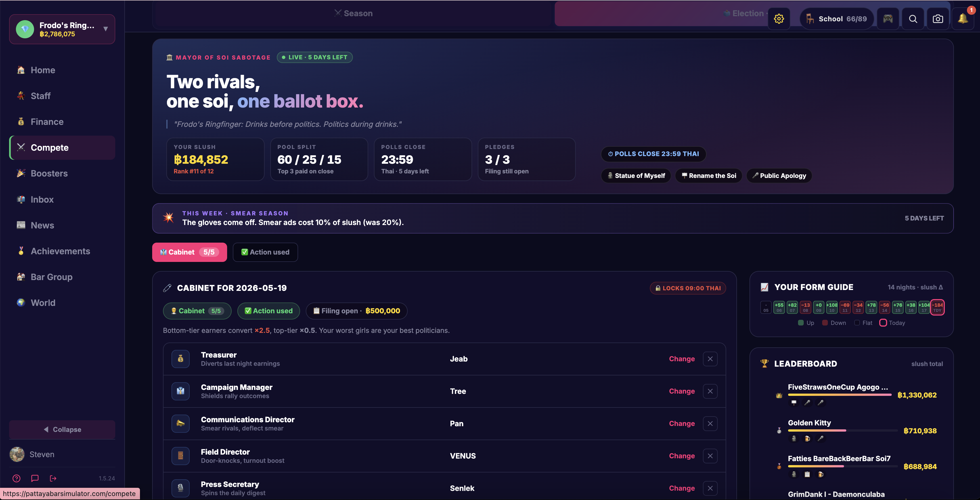Screen dimensions: 980x500
Task: Click the Press Secretary microphone icon
Action: click(x=181, y=488)
